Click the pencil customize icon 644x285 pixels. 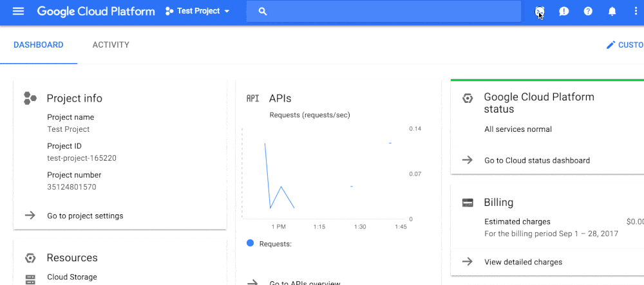pyautogui.click(x=611, y=44)
